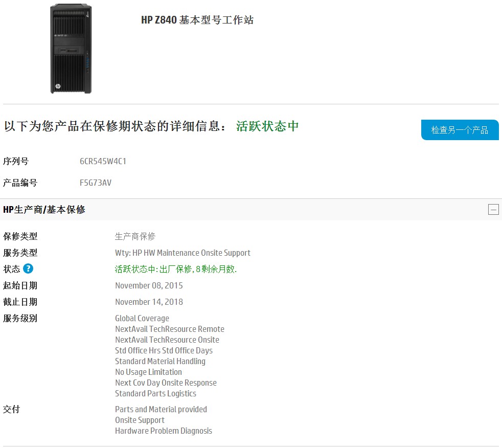The image size is (502, 448).
Task: Select NextAvail TechResource Remote
Action: pyautogui.click(x=170, y=329)
